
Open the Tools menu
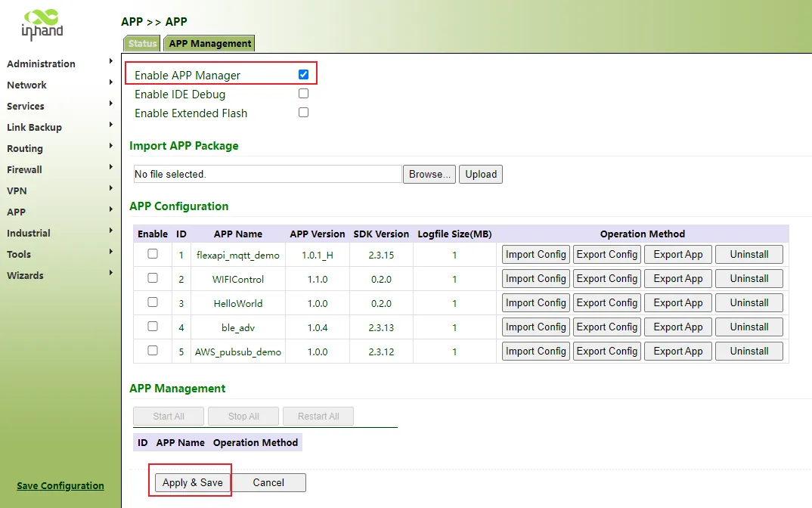click(x=19, y=255)
